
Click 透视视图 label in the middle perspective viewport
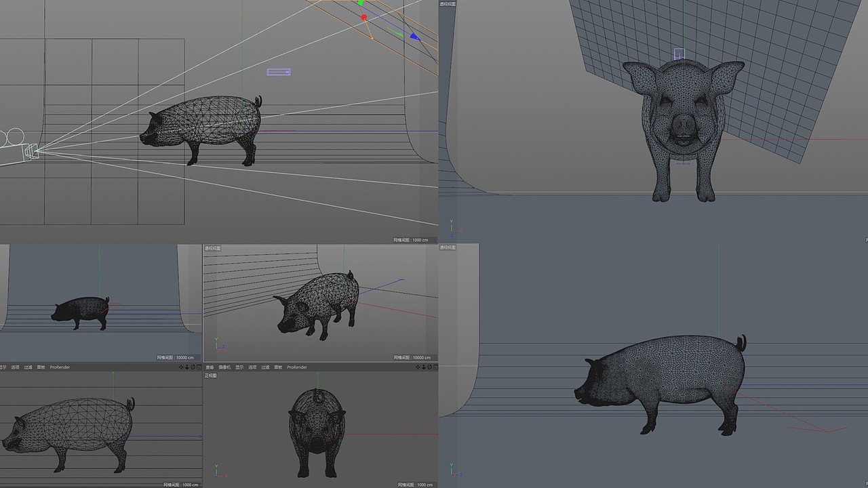click(x=213, y=249)
